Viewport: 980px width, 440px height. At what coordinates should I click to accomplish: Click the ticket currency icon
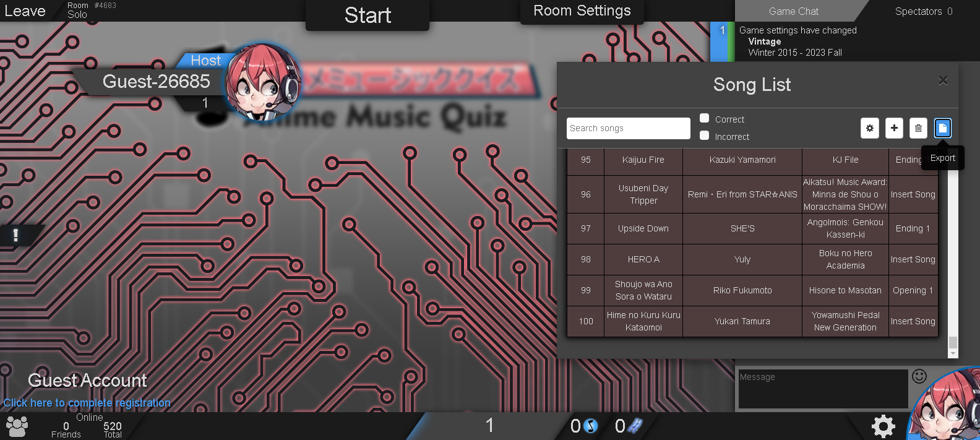point(635,426)
